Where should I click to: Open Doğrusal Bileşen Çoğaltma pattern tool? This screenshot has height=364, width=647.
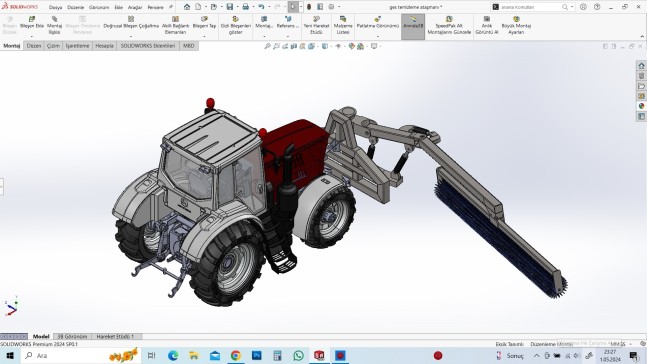pyautogui.click(x=131, y=22)
